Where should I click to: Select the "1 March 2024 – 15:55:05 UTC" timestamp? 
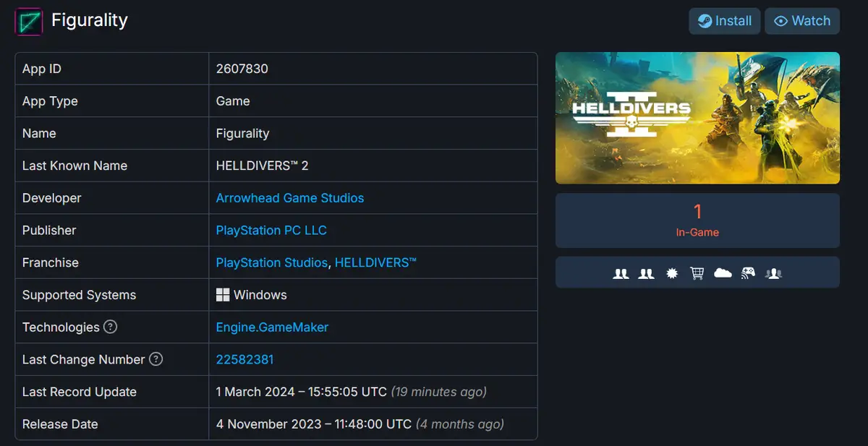302,392
